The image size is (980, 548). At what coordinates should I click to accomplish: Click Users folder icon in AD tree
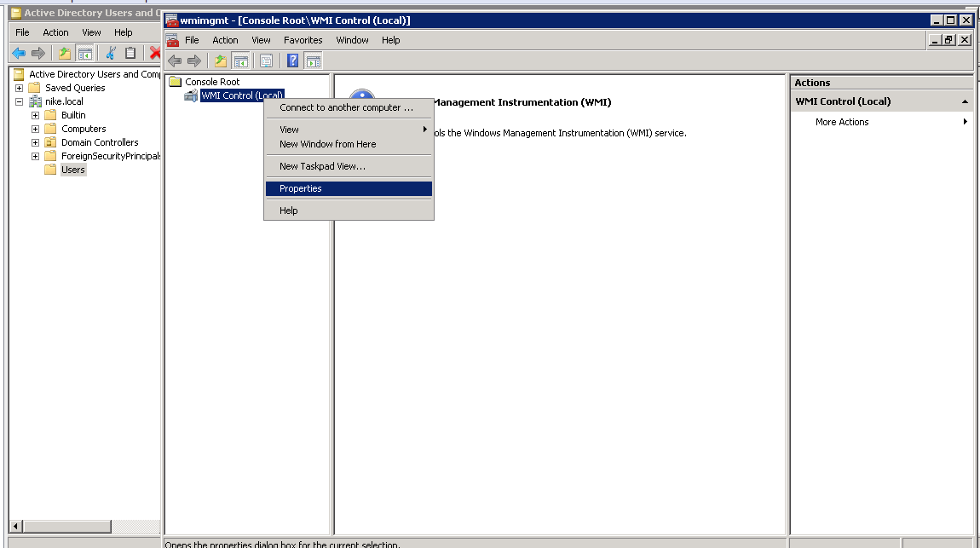[x=50, y=170]
